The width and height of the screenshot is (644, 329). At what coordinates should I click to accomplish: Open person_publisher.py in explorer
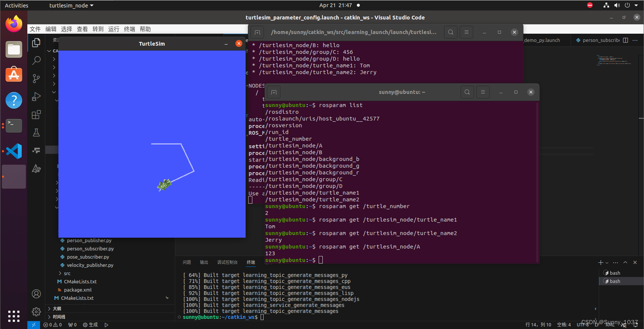pyautogui.click(x=89, y=241)
